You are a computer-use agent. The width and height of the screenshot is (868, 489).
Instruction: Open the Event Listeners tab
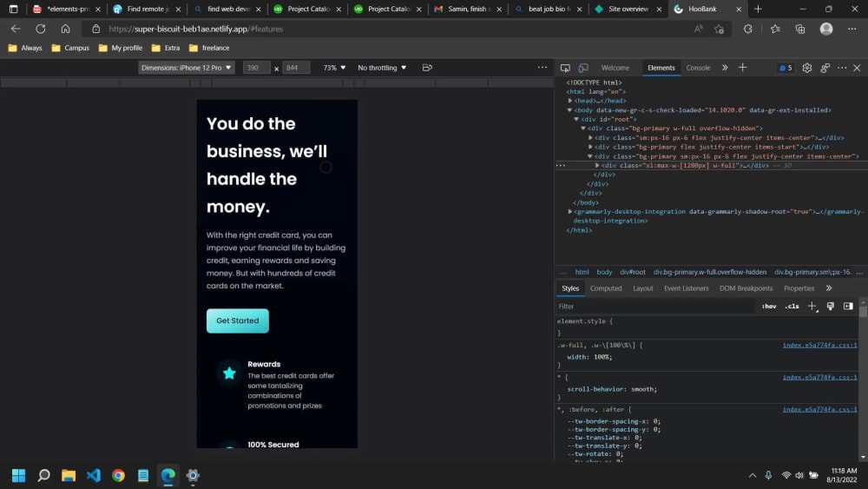pos(686,288)
